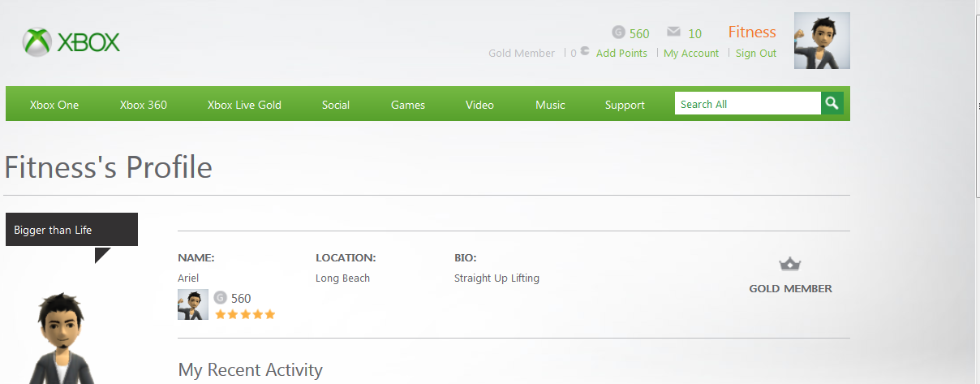Open header avatar picture
This screenshot has height=384, width=980.
822,41
